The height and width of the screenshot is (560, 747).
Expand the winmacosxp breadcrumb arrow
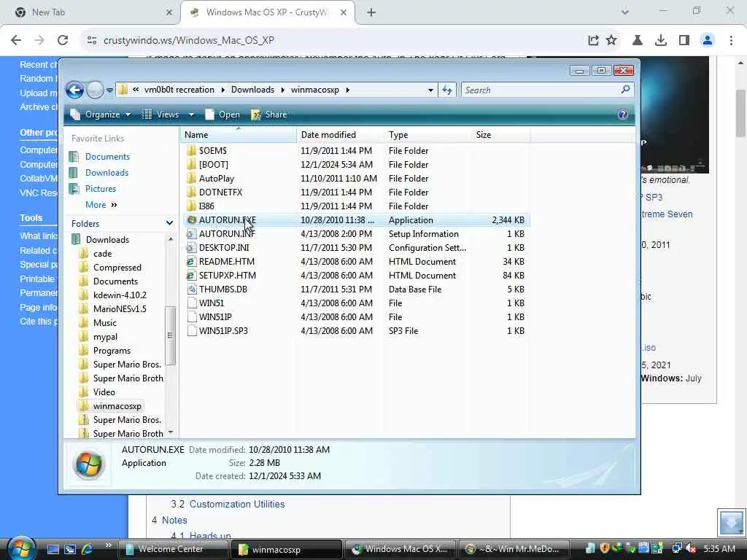348,90
